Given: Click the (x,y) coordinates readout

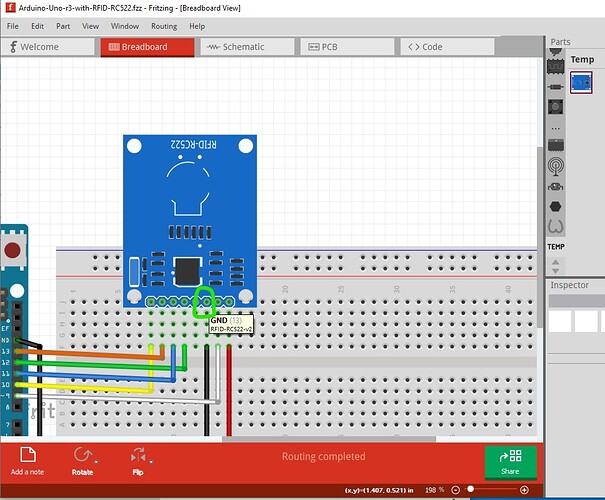Looking at the screenshot, I should tap(379, 490).
